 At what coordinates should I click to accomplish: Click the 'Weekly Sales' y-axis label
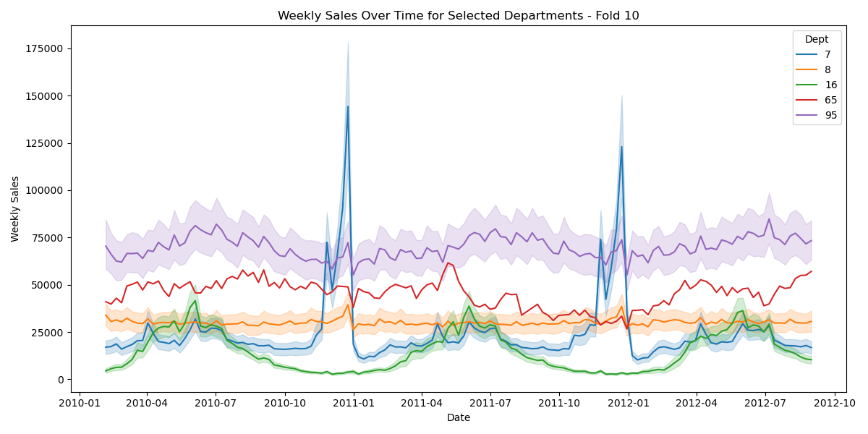pyautogui.click(x=16, y=208)
